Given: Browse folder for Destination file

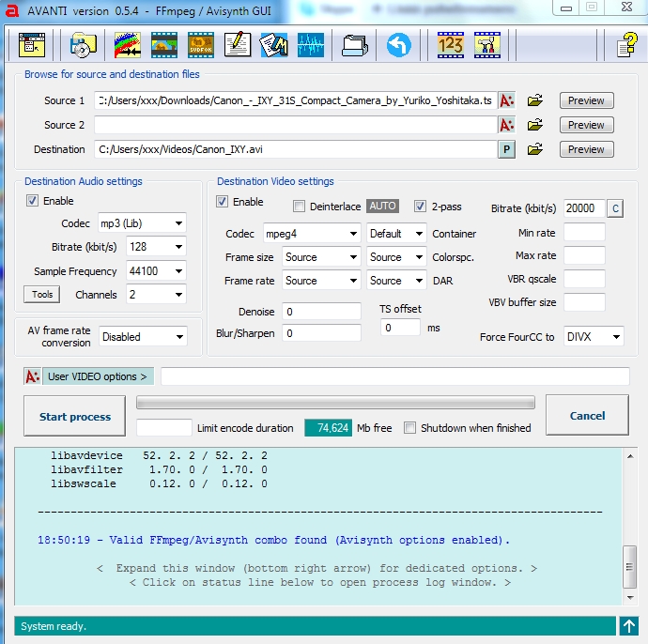Looking at the screenshot, I should [x=534, y=149].
